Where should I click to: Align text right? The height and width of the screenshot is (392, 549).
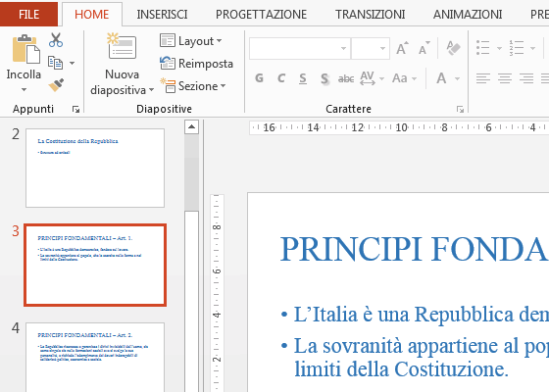coord(526,78)
